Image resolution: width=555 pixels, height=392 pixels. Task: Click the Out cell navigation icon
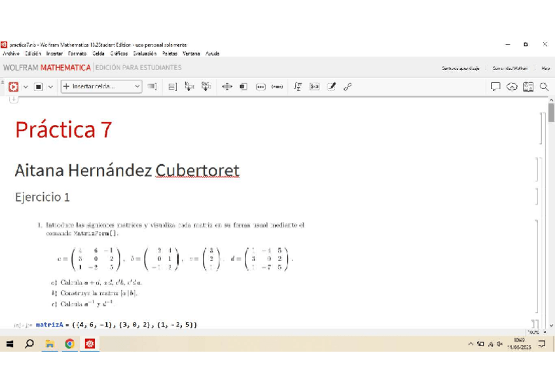(x=206, y=86)
